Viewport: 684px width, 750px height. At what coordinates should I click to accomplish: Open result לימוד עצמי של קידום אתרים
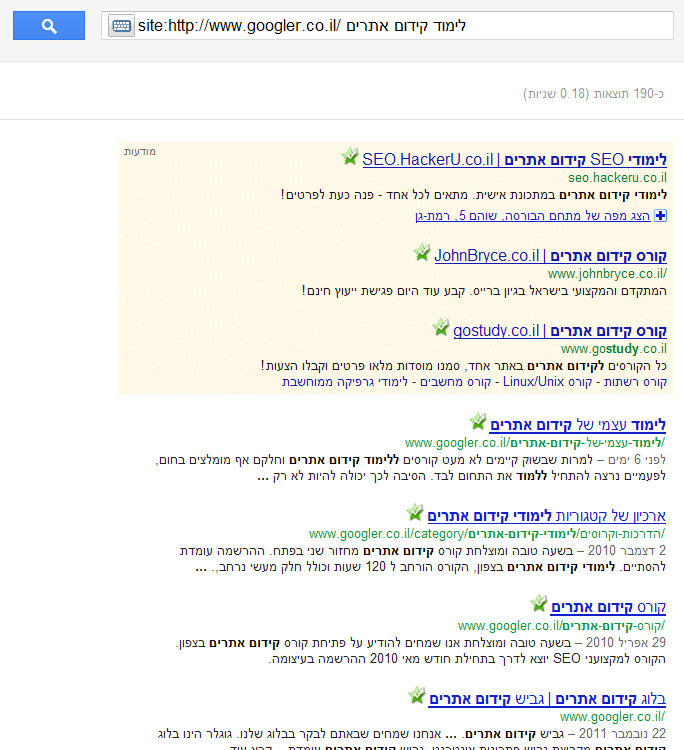[577, 425]
